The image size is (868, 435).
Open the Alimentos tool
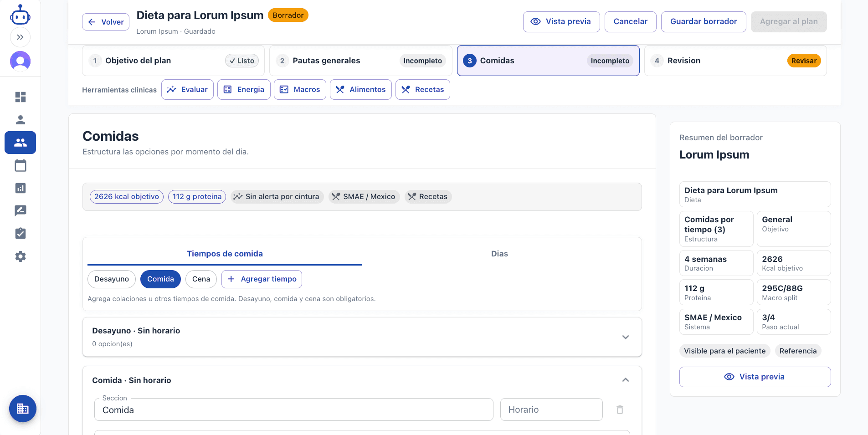[x=360, y=90]
